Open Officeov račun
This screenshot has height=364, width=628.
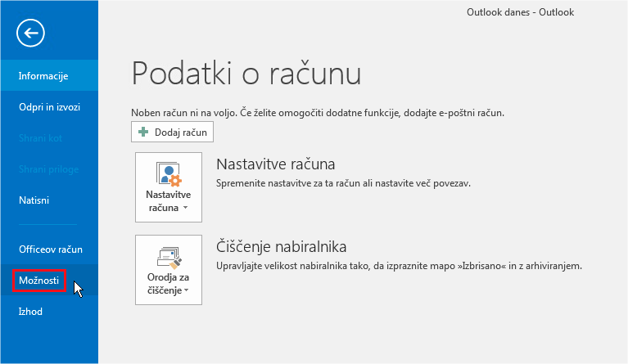tap(51, 249)
